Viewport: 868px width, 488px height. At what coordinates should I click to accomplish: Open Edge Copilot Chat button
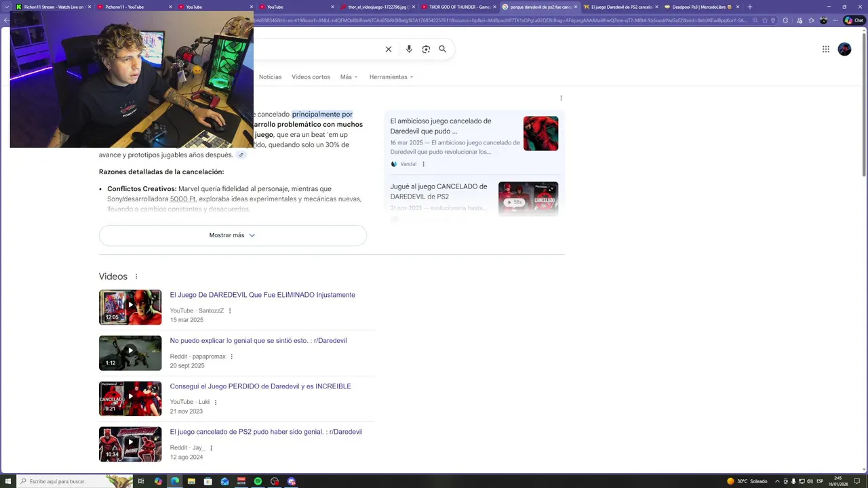coord(854,20)
